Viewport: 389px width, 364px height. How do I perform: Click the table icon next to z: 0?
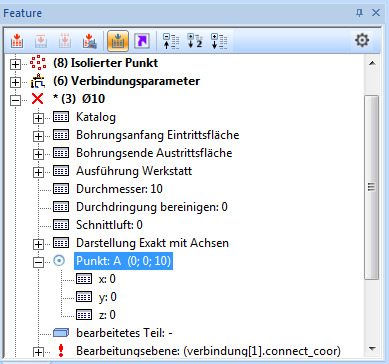[84, 315]
